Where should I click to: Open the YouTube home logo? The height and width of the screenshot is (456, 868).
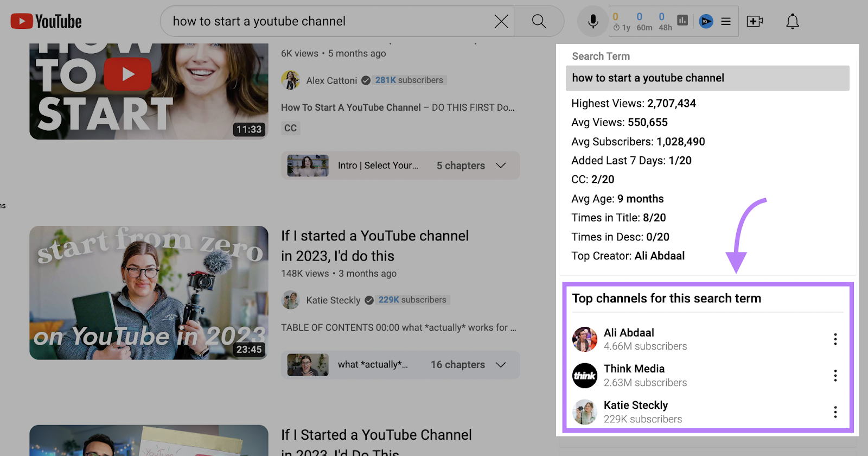click(46, 21)
